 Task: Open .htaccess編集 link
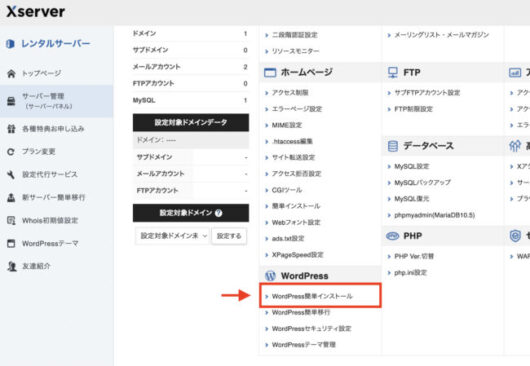292,141
